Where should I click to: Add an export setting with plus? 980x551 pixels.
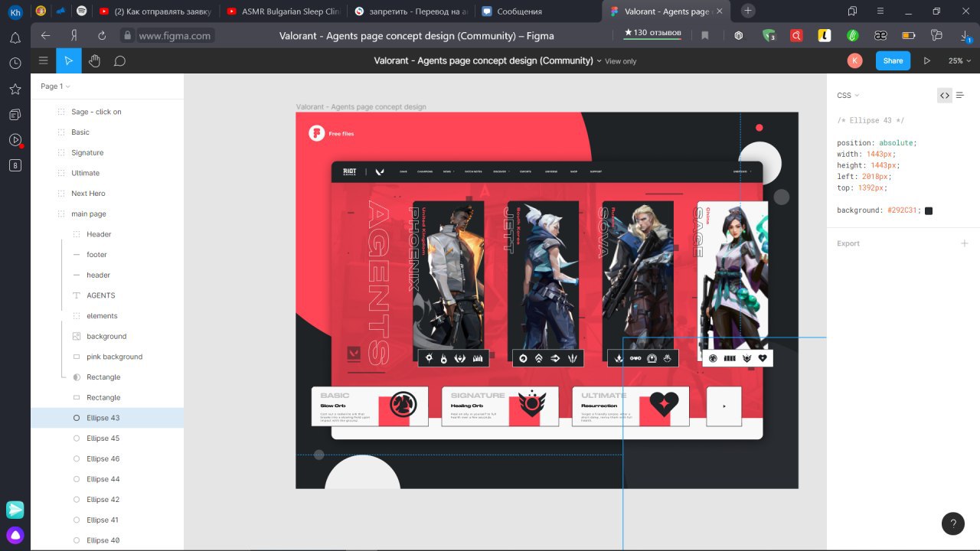coord(964,243)
